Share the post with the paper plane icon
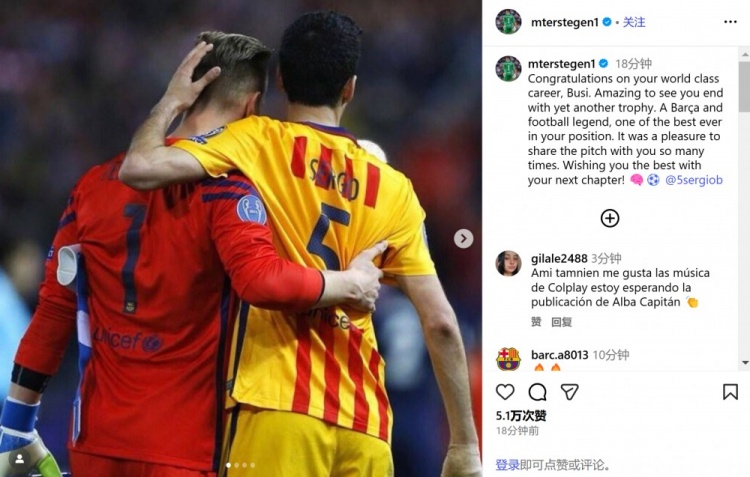 (x=570, y=392)
